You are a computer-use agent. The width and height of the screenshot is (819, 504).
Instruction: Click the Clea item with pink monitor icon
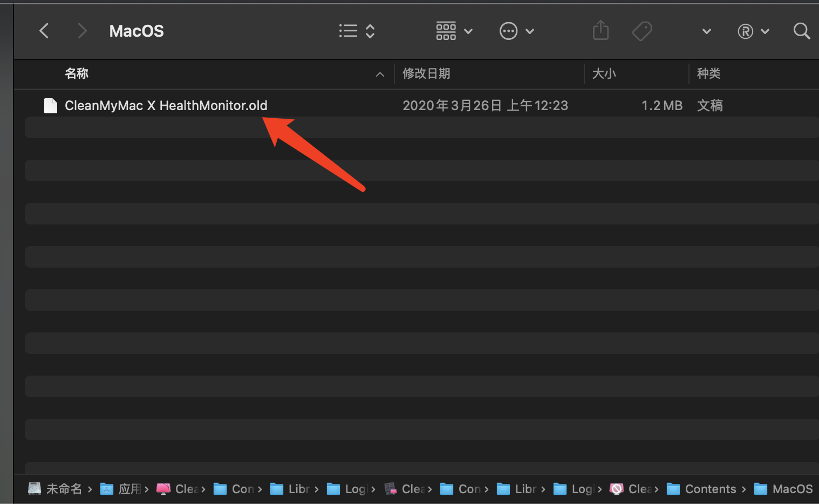tap(177, 489)
